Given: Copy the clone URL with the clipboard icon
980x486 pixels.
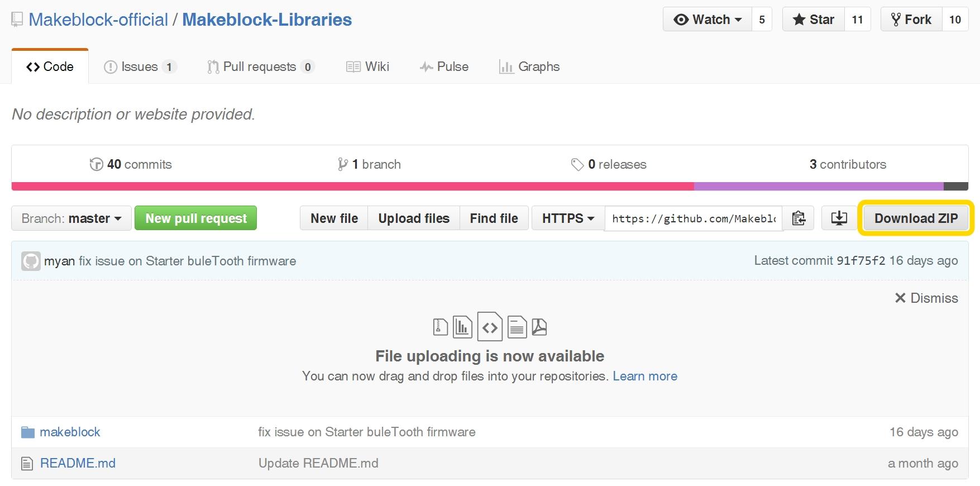Looking at the screenshot, I should (799, 218).
